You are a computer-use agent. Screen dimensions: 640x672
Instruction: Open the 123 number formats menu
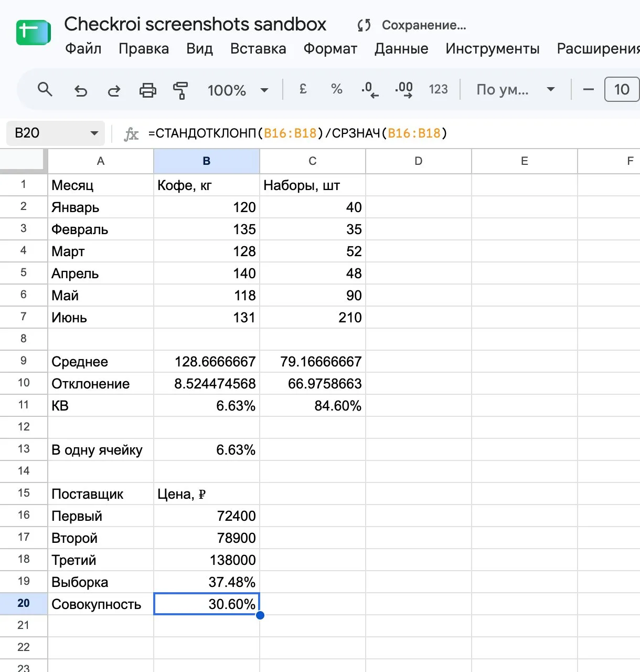tap(438, 89)
